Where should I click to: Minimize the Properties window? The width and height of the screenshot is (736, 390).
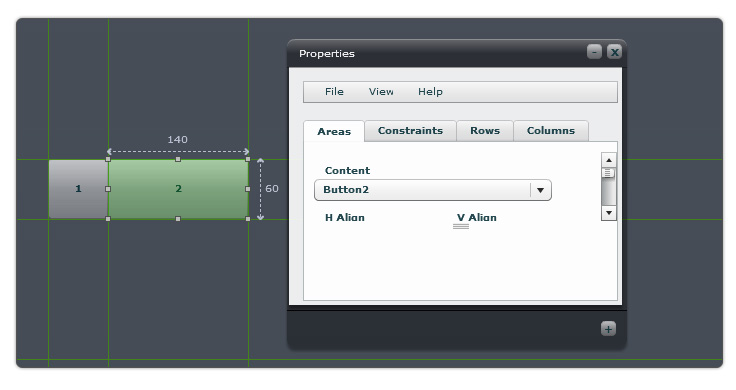(594, 52)
